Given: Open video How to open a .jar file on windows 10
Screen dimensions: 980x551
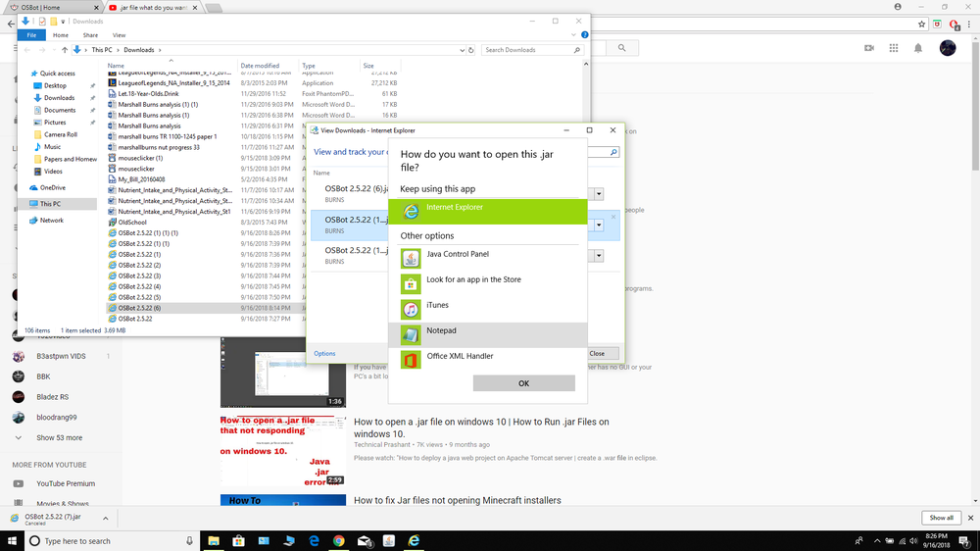Looking at the screenshot, I should 481,427.
